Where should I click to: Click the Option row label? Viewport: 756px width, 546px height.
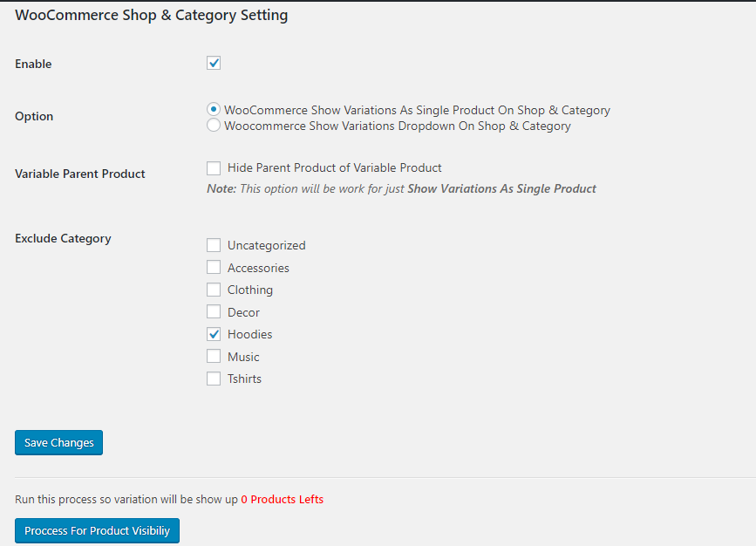(34, 116)
